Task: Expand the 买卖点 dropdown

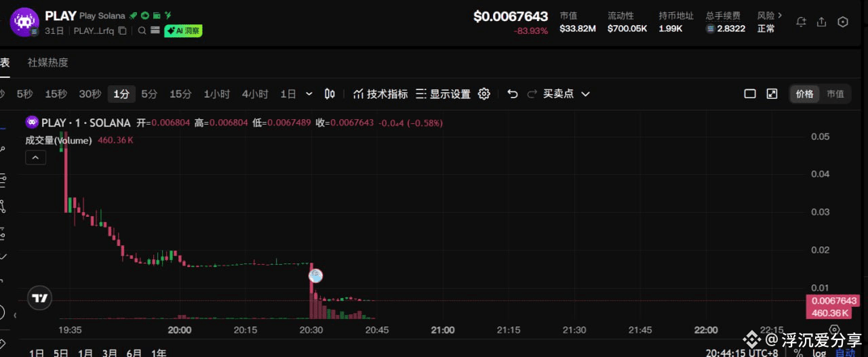Action: (x=567, y=94)
